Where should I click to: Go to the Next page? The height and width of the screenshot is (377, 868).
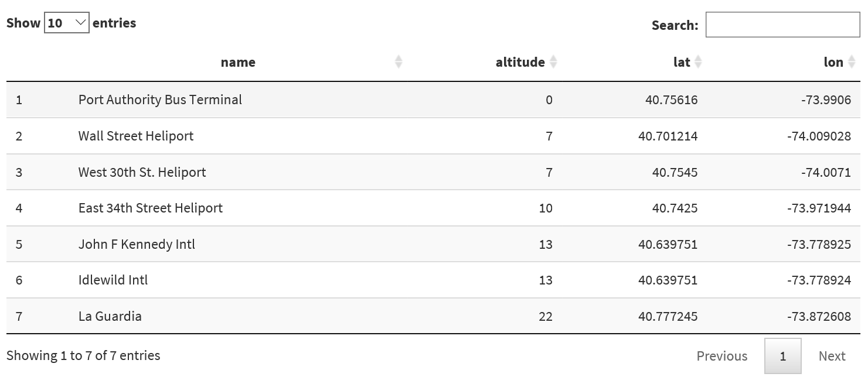[832, 356]
